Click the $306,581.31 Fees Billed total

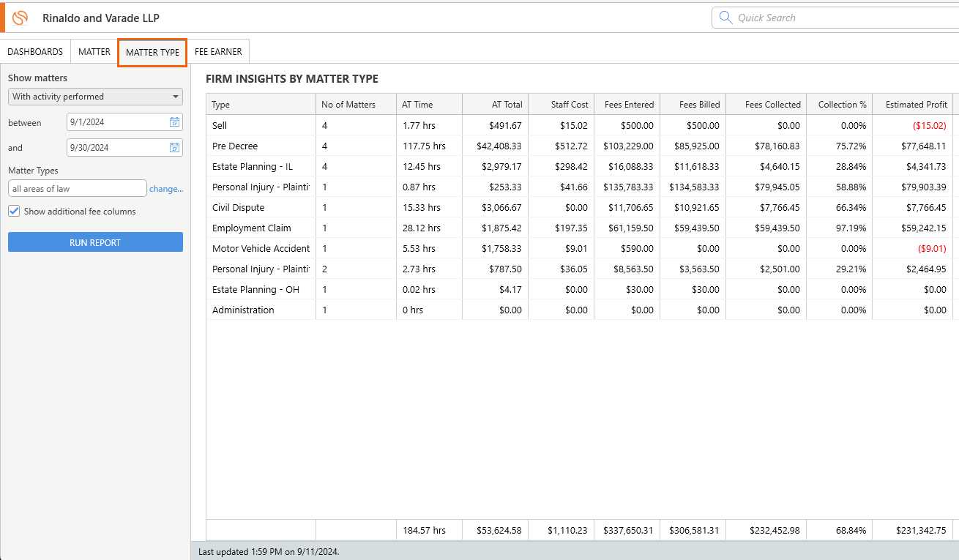click(x=693, y=530)
